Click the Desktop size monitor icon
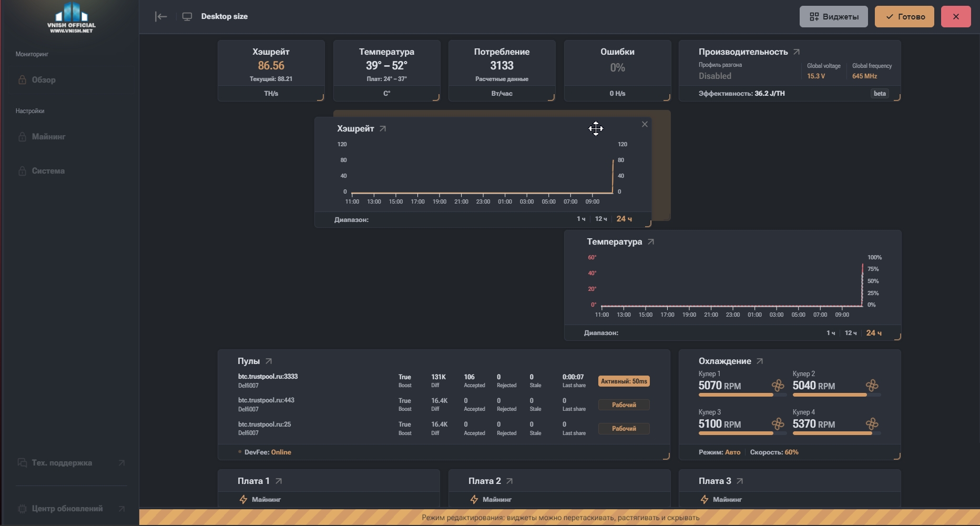 click(x=187, y=16)
